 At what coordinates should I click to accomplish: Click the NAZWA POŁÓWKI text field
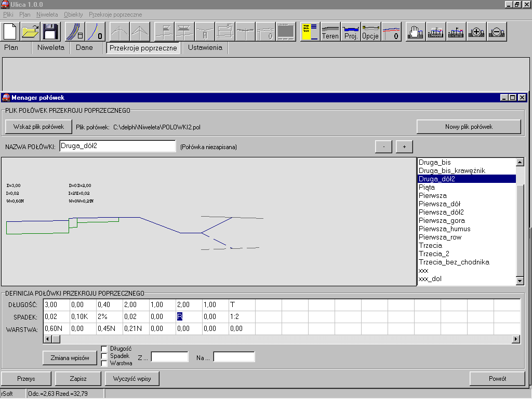(x=117, y=147)
